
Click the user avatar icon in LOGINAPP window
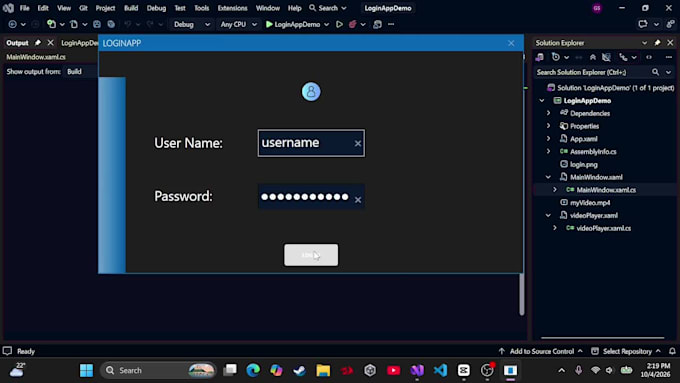point(311,92)
